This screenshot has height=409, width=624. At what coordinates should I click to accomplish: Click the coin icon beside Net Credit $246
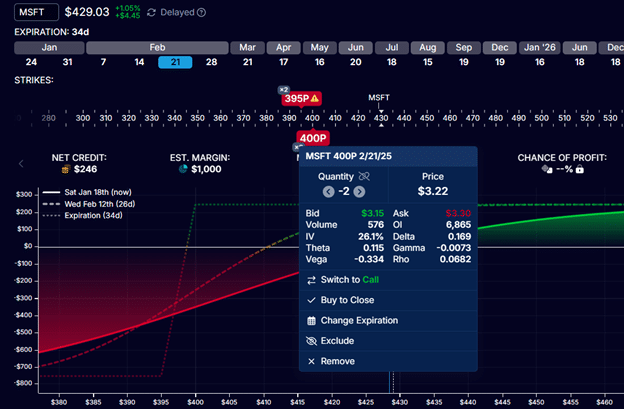tap(66, 169)
